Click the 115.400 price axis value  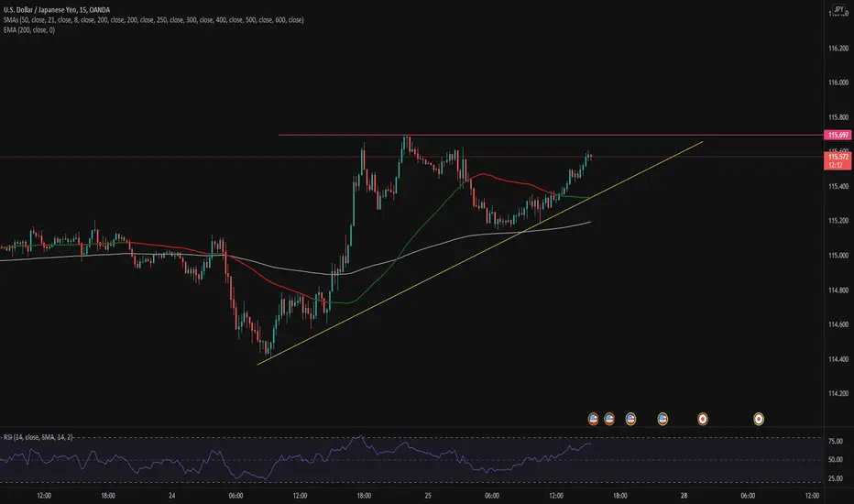point(838,186)
